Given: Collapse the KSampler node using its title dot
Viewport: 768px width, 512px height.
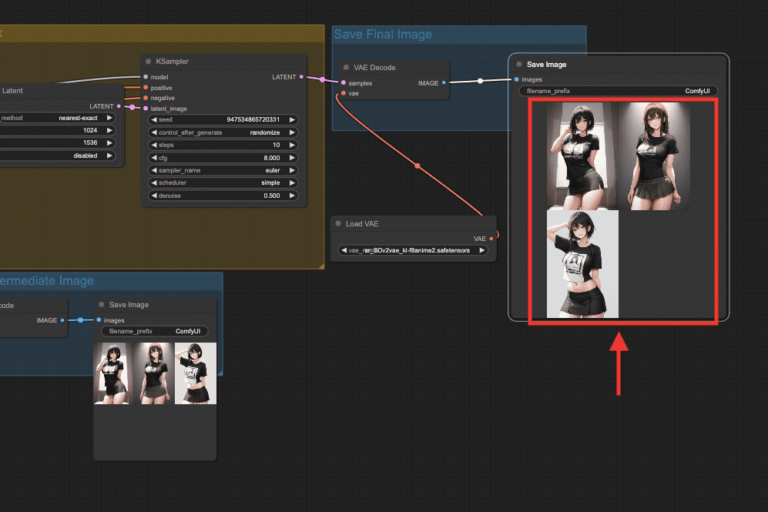Looking at the screenshot, I should tap(148, 62).
